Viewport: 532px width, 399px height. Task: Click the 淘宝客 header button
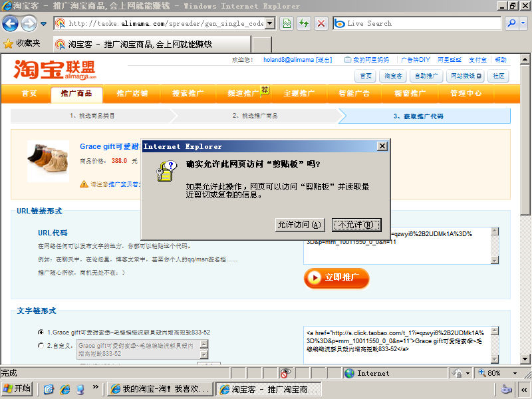(393, 76)
